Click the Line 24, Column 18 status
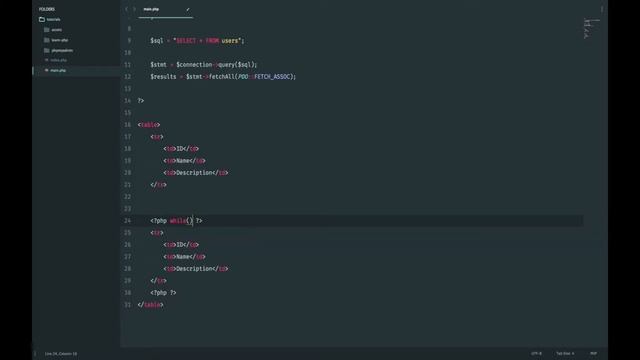The image size is (640, 360). (61, 353)
